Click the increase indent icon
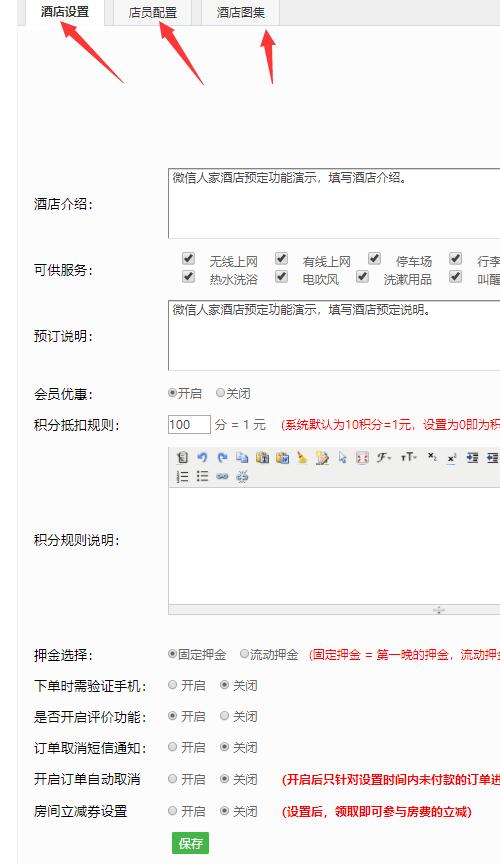This screenshot has height=864, width=500. 472,457
